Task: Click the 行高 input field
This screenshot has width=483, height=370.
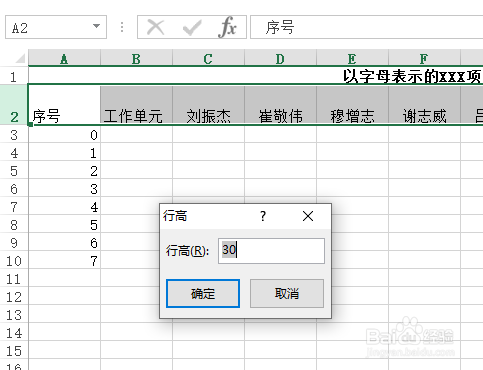Action: tap(271, 251)
